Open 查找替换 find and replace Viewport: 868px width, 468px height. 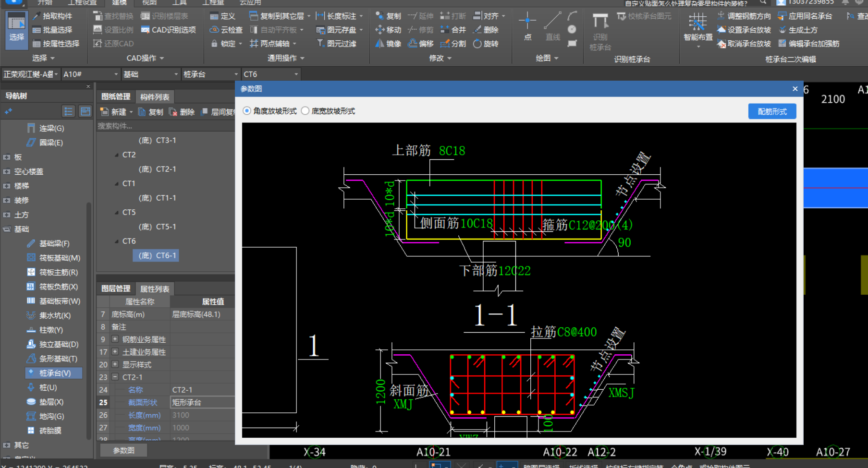tap(113, 16)
